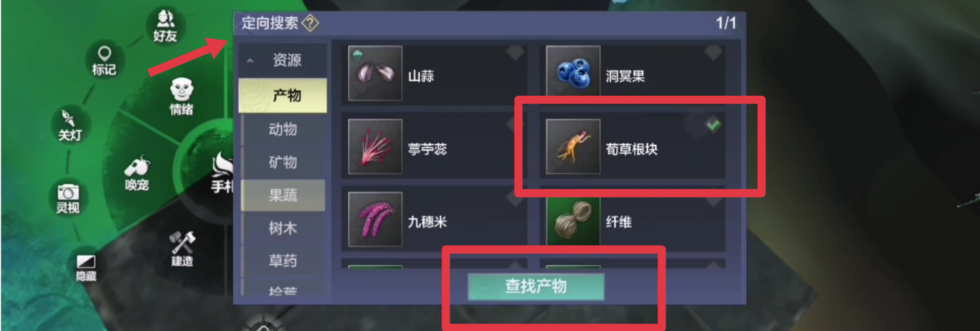Switch to the 草药 category
980x331 pixels.
point(283,261)
